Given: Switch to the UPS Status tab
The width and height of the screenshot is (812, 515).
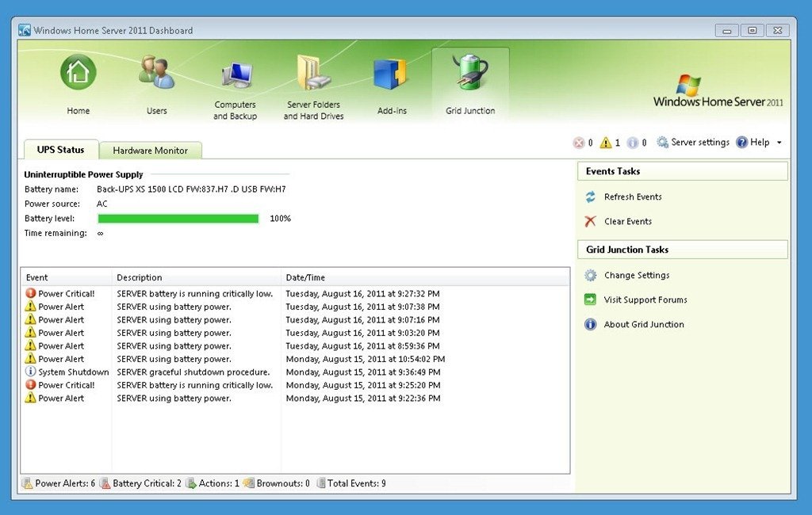Looking at the screenshot, I should tap(60, 150).
